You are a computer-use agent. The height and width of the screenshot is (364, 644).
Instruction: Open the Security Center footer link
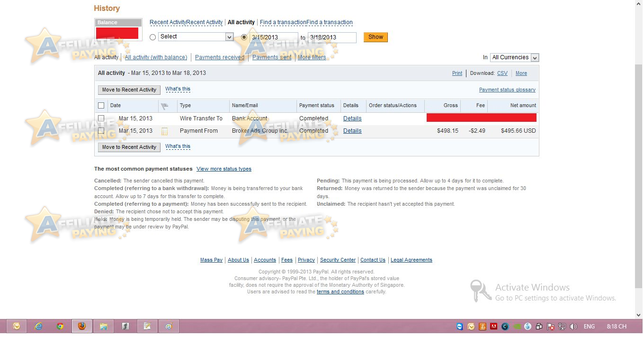click(x=338, y=260)
